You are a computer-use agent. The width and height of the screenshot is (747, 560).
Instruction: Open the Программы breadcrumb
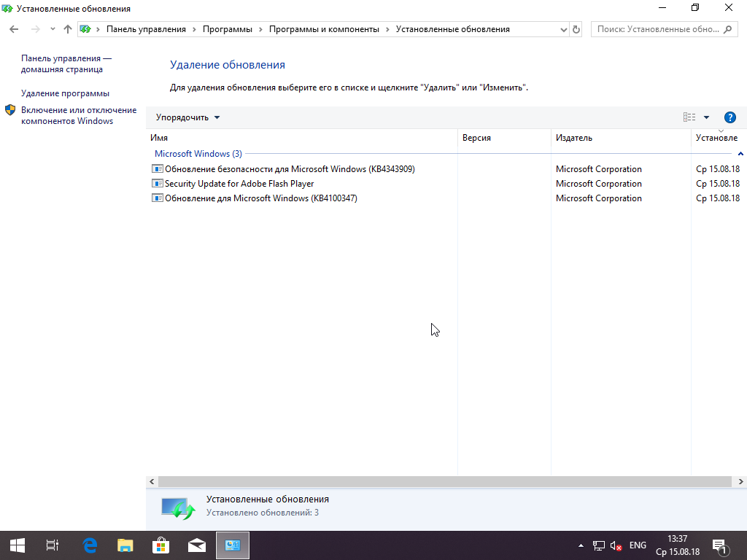tap(228, 29)
